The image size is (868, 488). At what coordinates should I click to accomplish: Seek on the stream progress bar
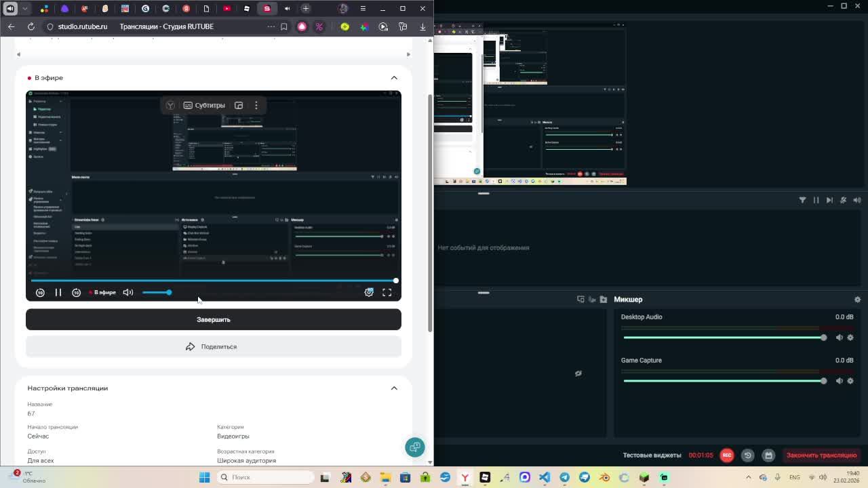[x=214, y=280]
